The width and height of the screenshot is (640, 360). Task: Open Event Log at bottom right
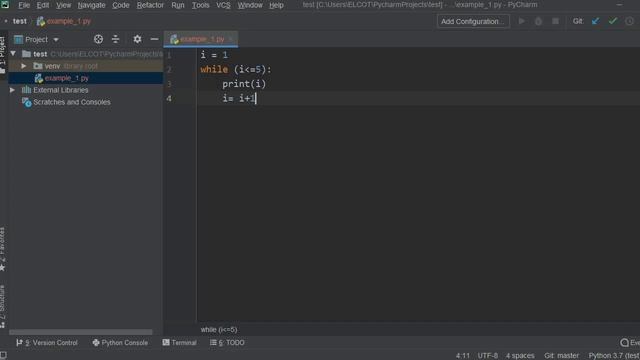630,343
